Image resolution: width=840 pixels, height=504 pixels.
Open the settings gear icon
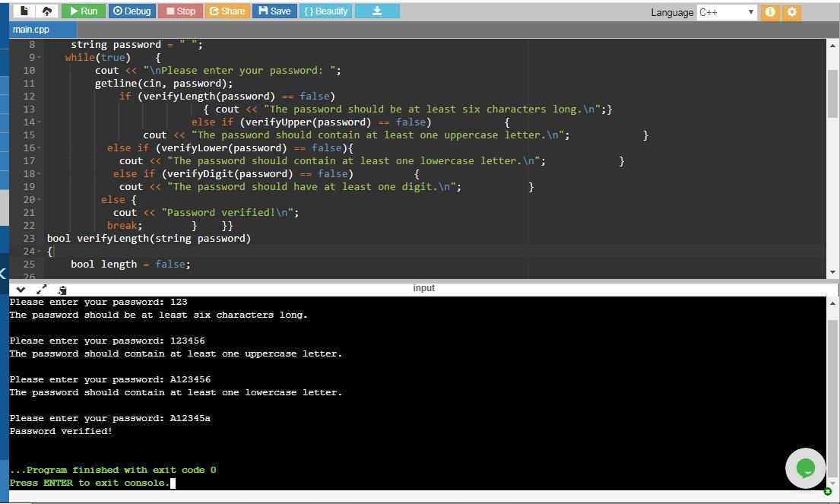point(791,12)
